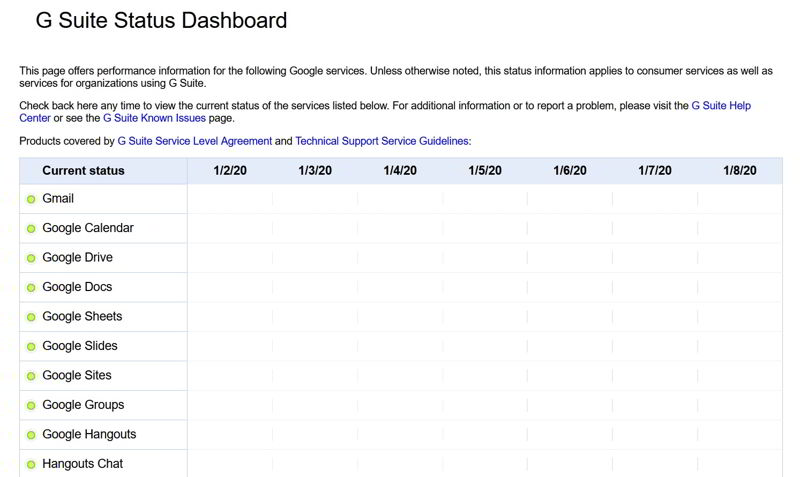This screenshot has height=477, width=800.
Task: Open Technical Support Service Guidelines link
Action: [x=382, y=141]
